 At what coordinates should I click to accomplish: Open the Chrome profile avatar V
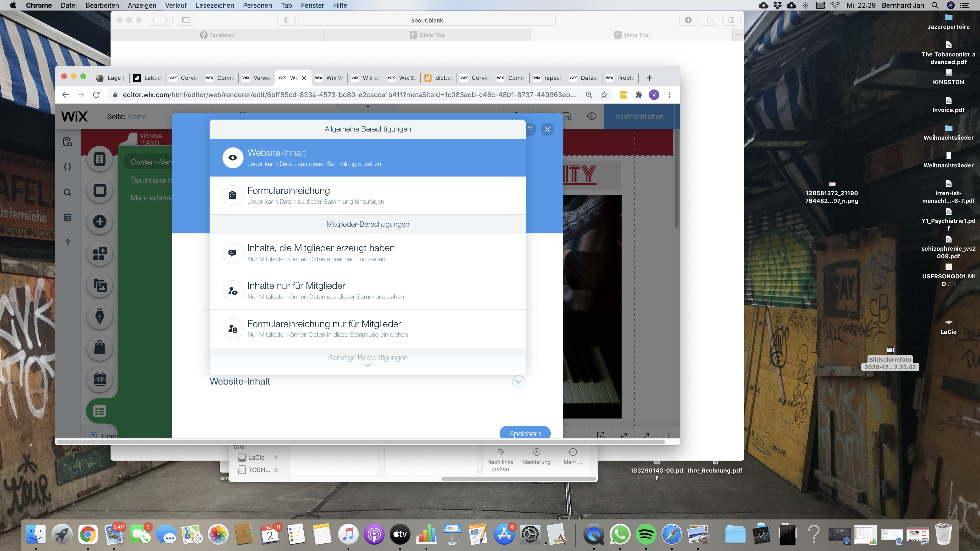(x=654, y=95)
